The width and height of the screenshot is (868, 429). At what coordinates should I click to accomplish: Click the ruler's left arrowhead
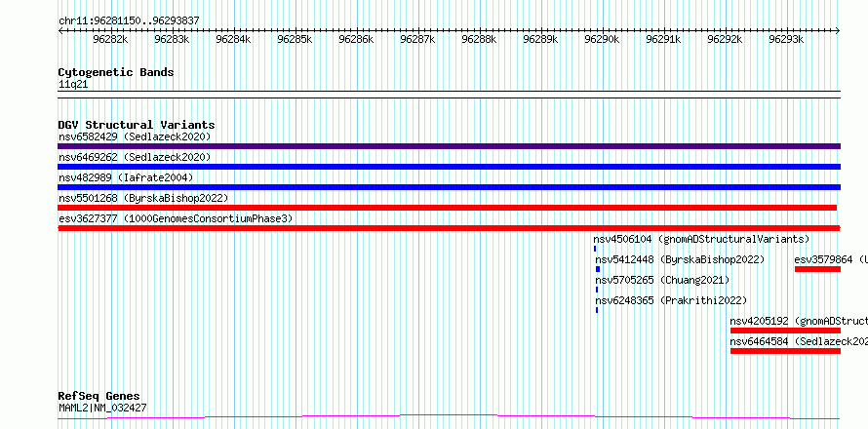point(60,31)
